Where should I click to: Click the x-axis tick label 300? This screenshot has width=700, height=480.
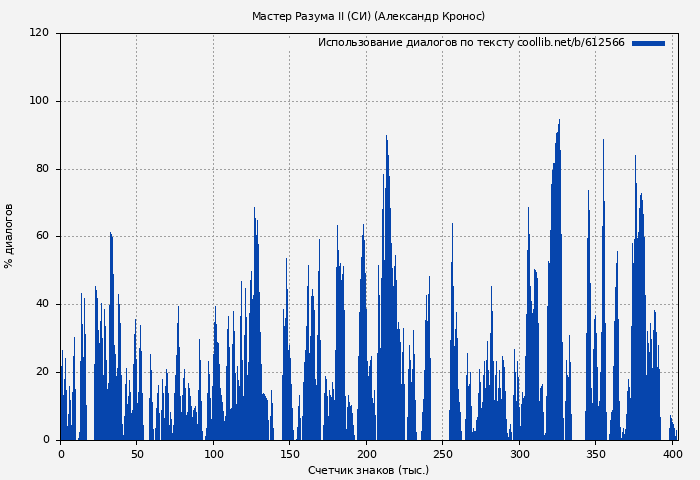click(519, 454)
